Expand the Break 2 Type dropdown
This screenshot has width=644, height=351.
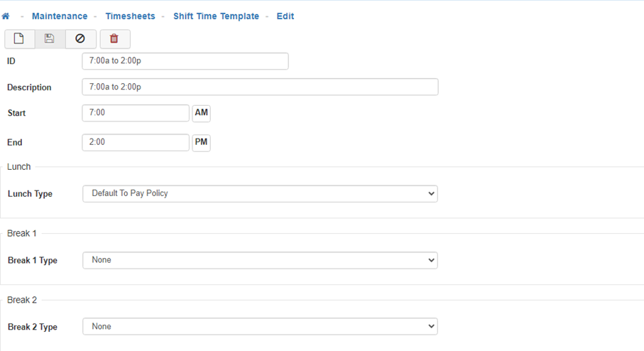click(260, 327)
